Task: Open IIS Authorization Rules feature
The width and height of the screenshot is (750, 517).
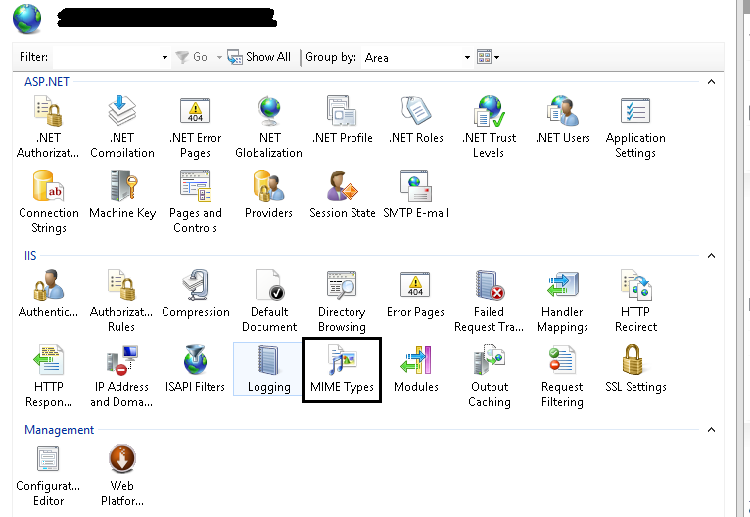Action: [x=121, y=301]
